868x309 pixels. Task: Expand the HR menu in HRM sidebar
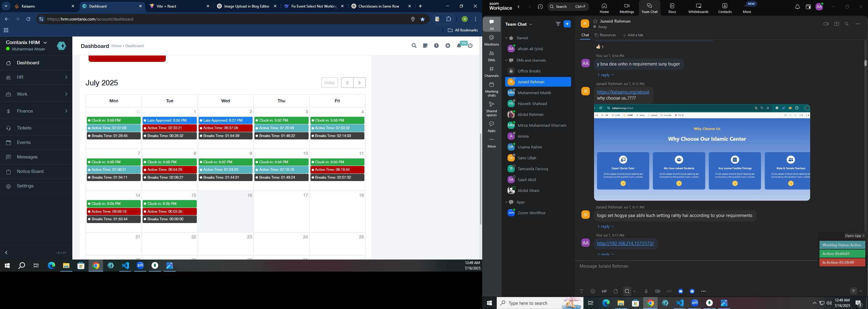pos(36,77)
